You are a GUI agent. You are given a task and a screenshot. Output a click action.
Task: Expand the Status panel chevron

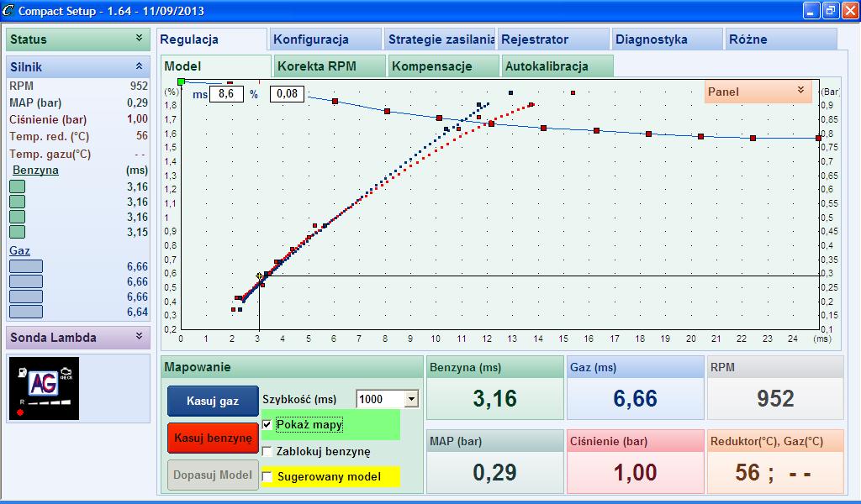(x=139, y=38)
